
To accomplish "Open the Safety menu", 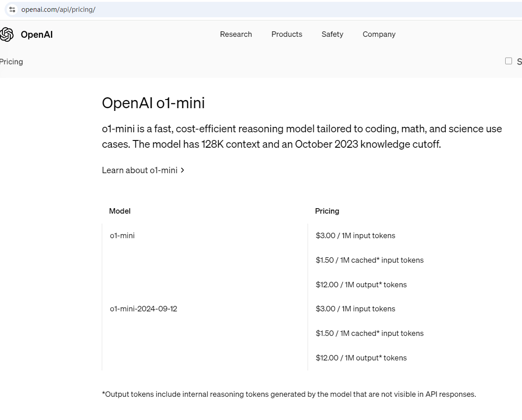I will [332, 34].
